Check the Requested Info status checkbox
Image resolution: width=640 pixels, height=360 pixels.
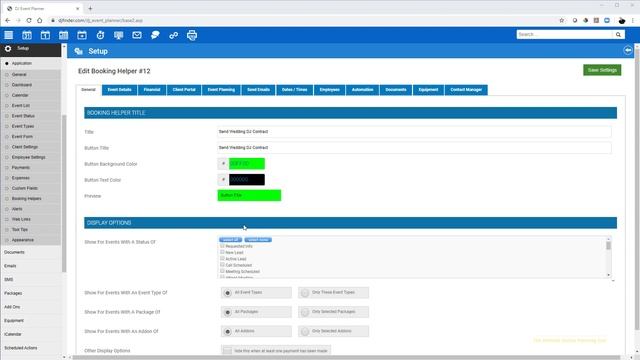pos(222,246)
